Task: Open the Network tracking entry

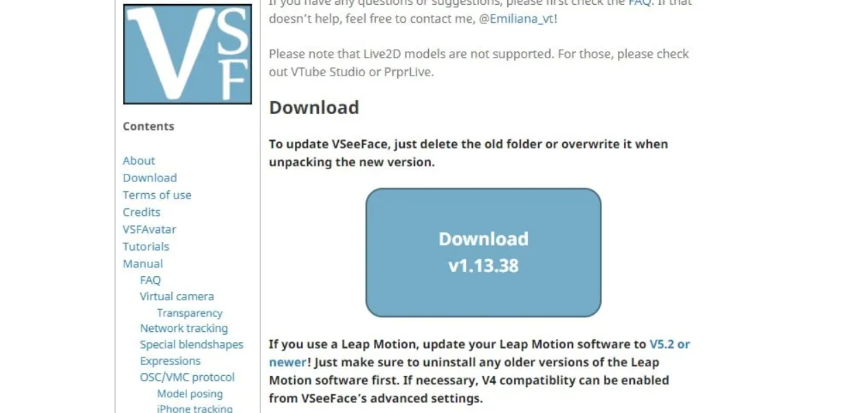Action: pyautogui.click(x=184, y=328)
